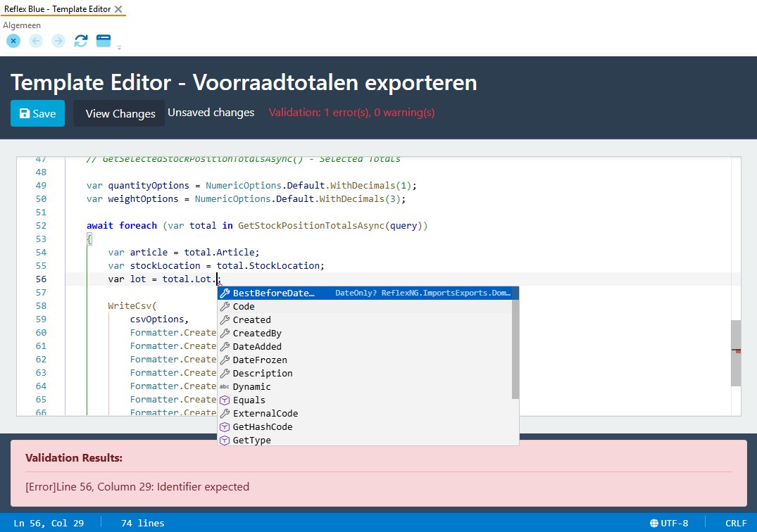Click the back arrow navigation icon

pos(36,41)
